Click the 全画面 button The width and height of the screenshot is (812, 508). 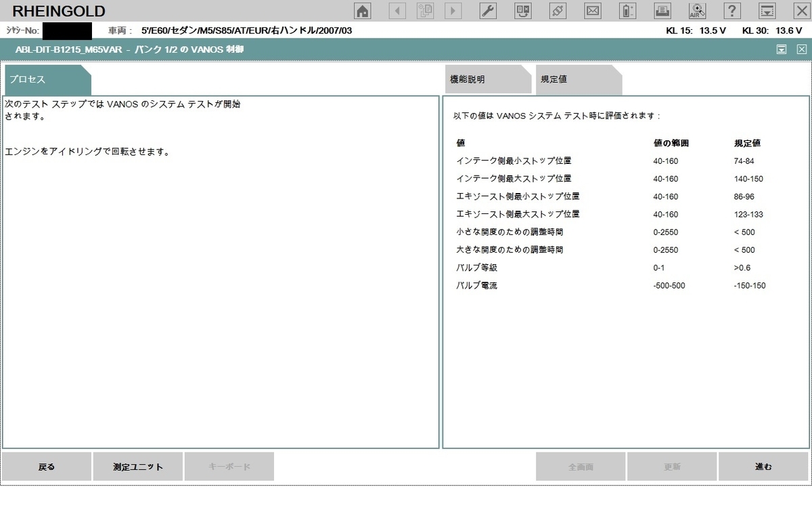581,467
